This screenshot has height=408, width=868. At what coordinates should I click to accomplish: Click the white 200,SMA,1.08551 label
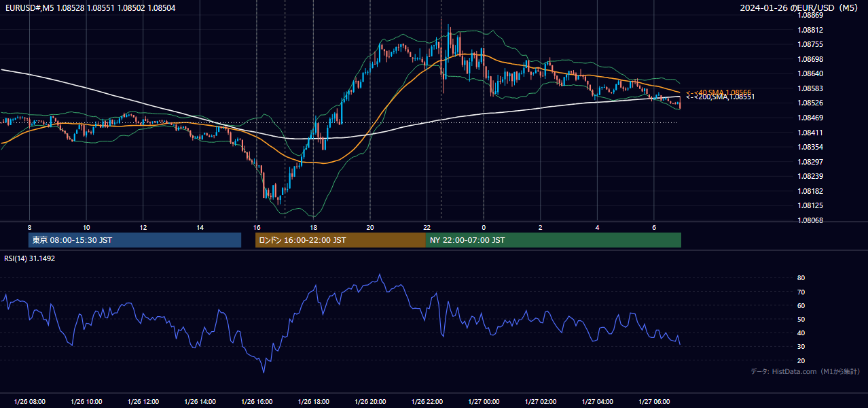pos(720,97)
